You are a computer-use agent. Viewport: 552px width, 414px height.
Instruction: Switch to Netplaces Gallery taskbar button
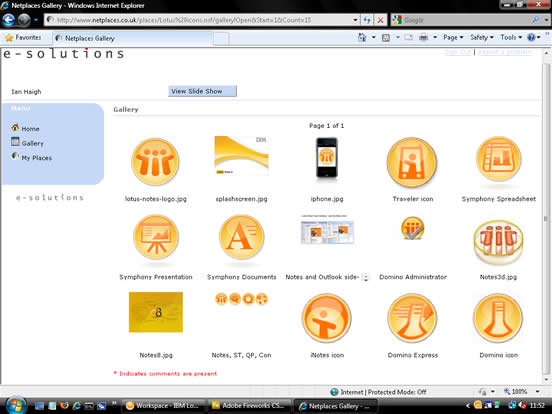[x=335, y=406]
